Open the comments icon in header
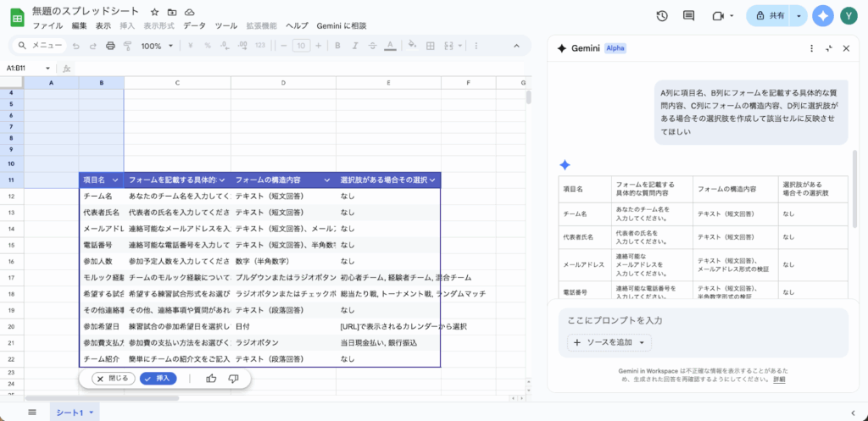 click(x=688, y=16)
